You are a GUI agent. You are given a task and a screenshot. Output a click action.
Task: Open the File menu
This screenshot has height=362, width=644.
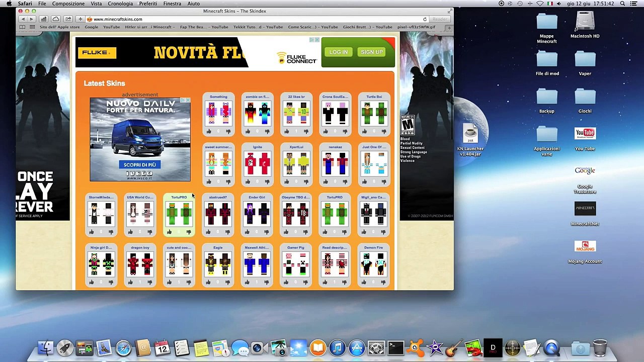tap(42, 4)
